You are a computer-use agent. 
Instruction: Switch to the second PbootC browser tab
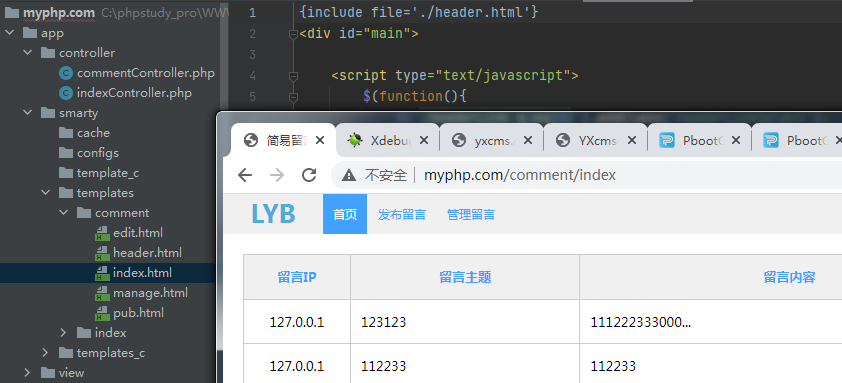coord(797,141)
